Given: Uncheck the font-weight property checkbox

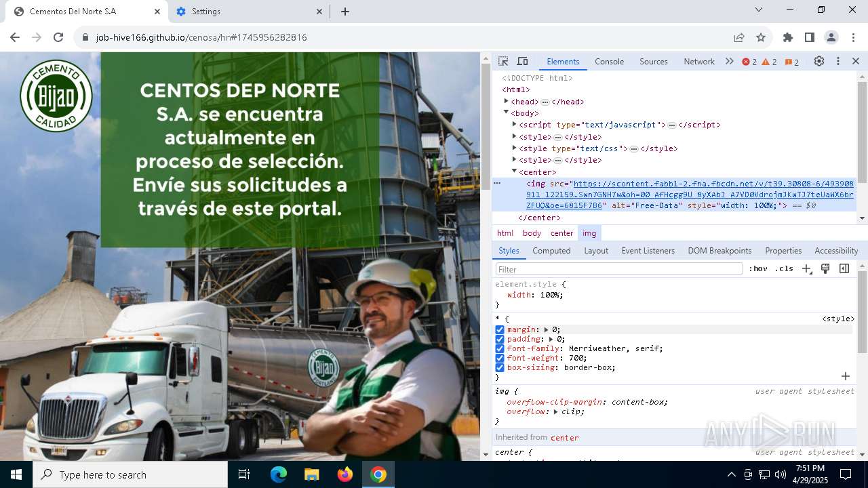Looking at the screenshot, I should (x=500, y=359).
